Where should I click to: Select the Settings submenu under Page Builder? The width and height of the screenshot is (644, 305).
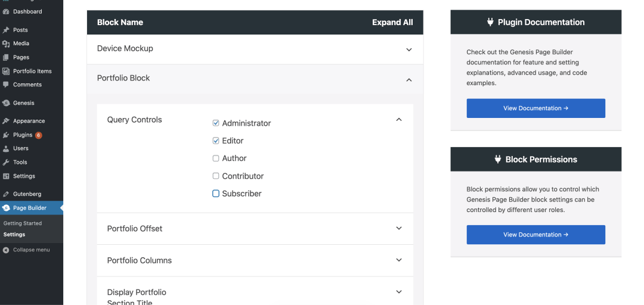[14, 235]
